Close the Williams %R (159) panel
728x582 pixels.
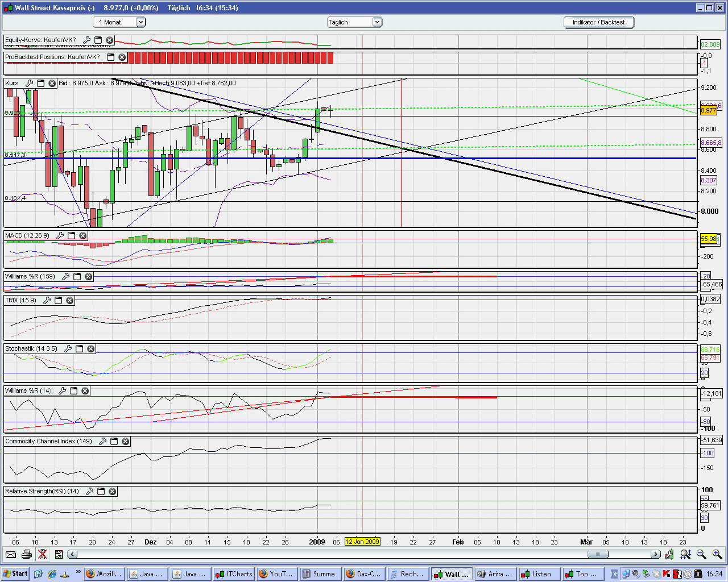tap(88, 276)
